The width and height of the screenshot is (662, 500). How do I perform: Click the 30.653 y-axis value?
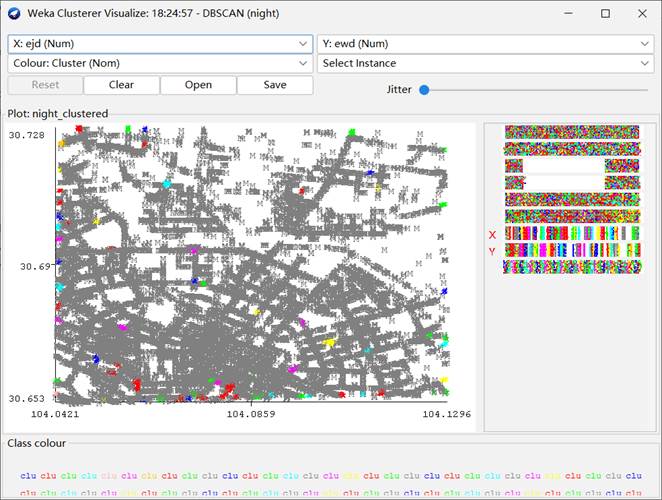click(x=27, y=399)
